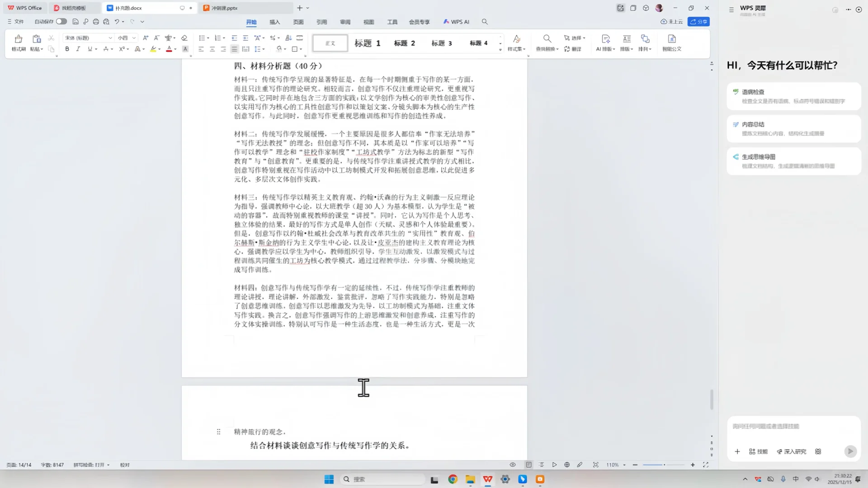Select the eyedropper/clear formatting icon
This screenshot has height=488, width=868.
coord(184,38)
